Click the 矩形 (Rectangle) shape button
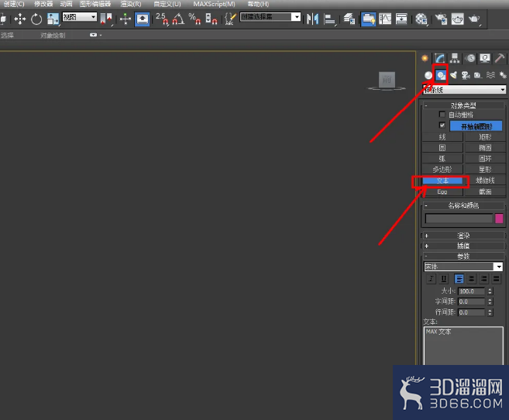Viewport: 509px width, 420px height. [485, 137]
